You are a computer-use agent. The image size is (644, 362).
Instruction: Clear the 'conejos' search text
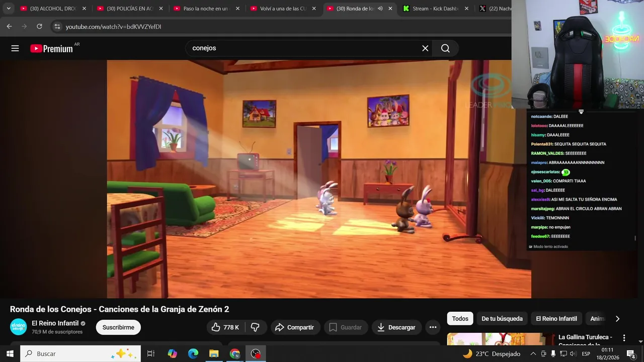[x=425, y=48]
